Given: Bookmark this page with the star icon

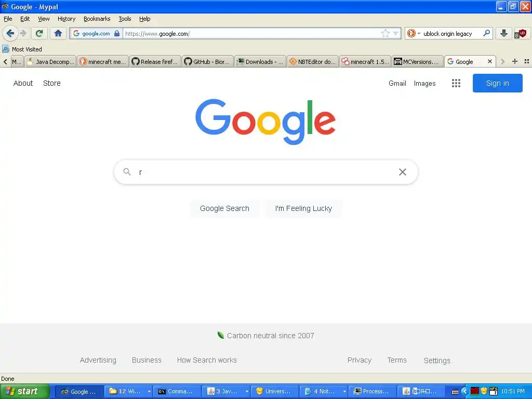Looking at the screenshot, I should coord(385,34).
